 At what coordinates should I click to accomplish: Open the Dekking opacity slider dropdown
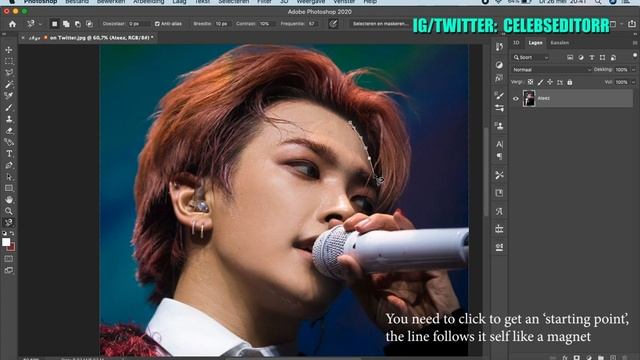pyautogui.click(x=633, y=70)
